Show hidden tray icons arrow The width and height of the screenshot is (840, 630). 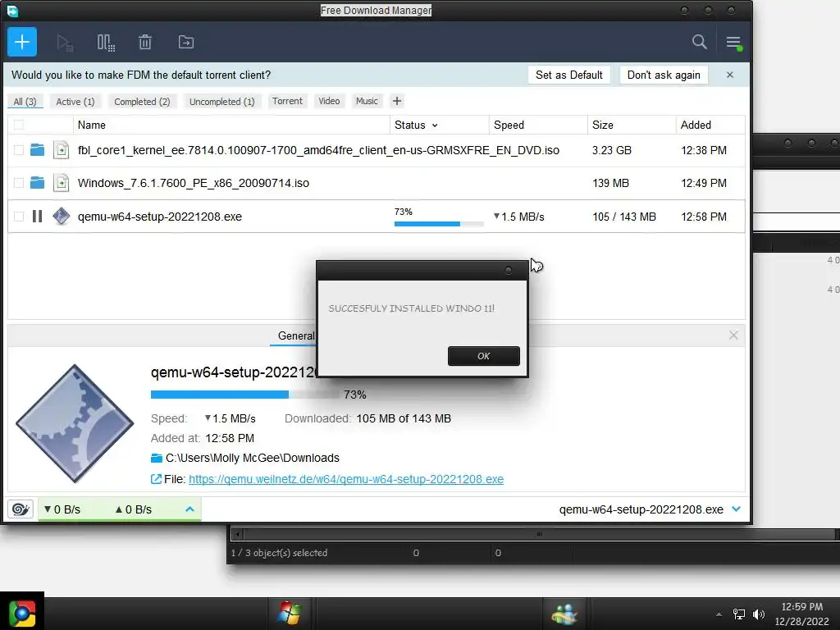click(x=719, y=614)
